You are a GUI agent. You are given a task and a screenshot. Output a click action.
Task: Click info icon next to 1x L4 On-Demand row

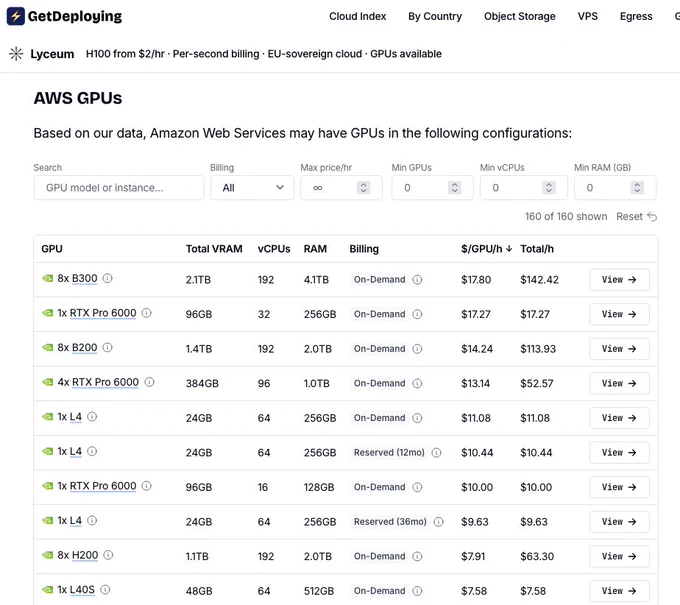[x=92, y=417]
